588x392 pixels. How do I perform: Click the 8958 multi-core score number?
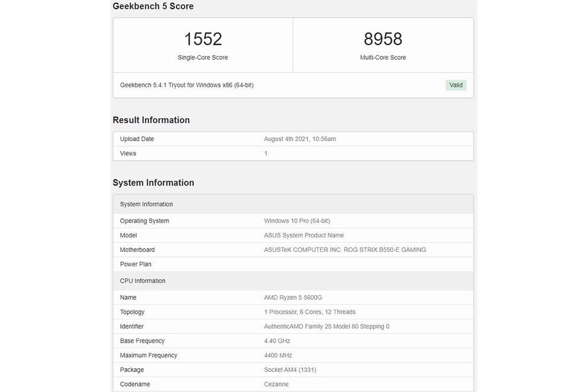[383, 39]
